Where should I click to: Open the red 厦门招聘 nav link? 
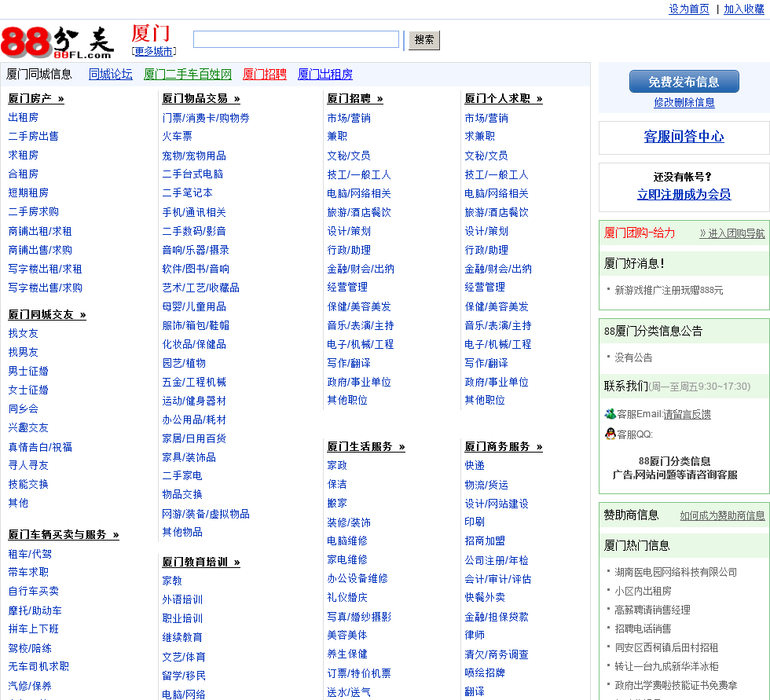coord(265,74)
